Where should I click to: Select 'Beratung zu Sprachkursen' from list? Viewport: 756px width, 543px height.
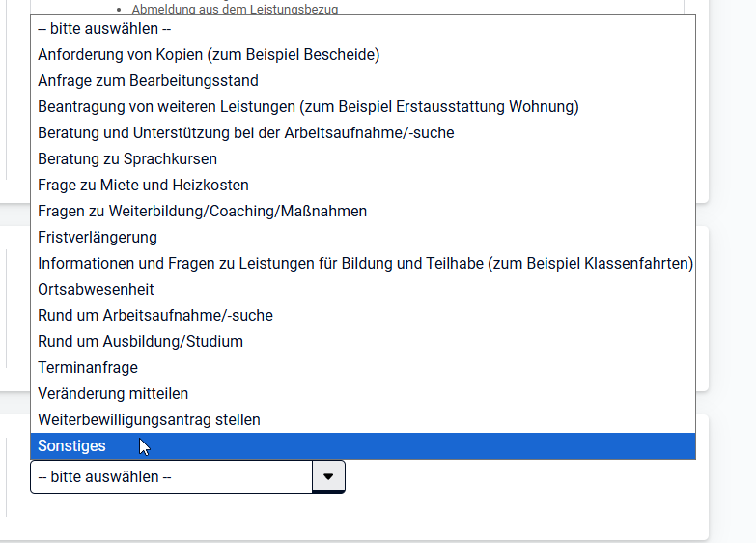tap(127, 159)
